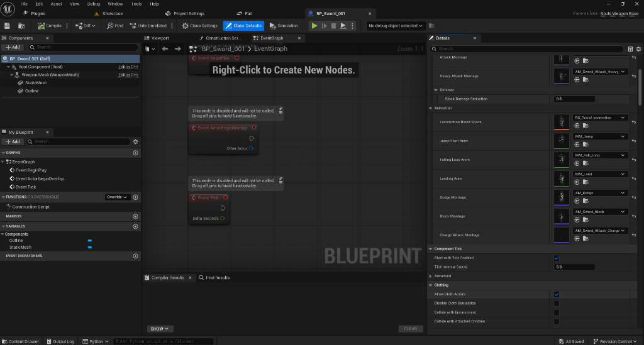The width and height of the screenshot is (644, 345).
Task: Toggle Simulation mode
Action: click(284, 25)
